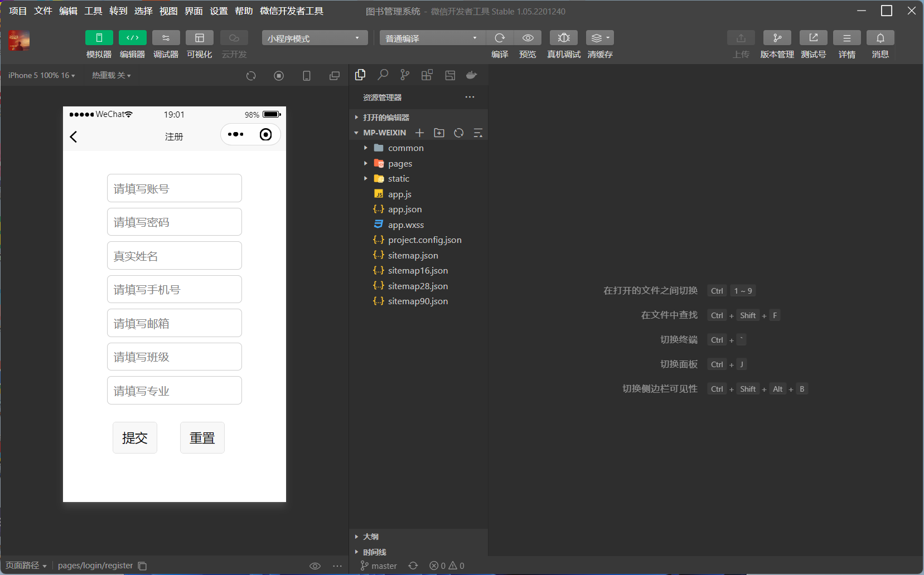
Task: Click the simulator refresh icon
Action: coord(251,76)
